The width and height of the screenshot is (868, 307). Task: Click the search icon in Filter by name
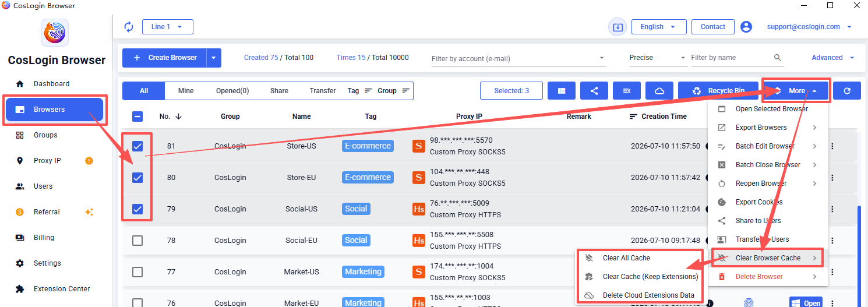coord(778,58)
